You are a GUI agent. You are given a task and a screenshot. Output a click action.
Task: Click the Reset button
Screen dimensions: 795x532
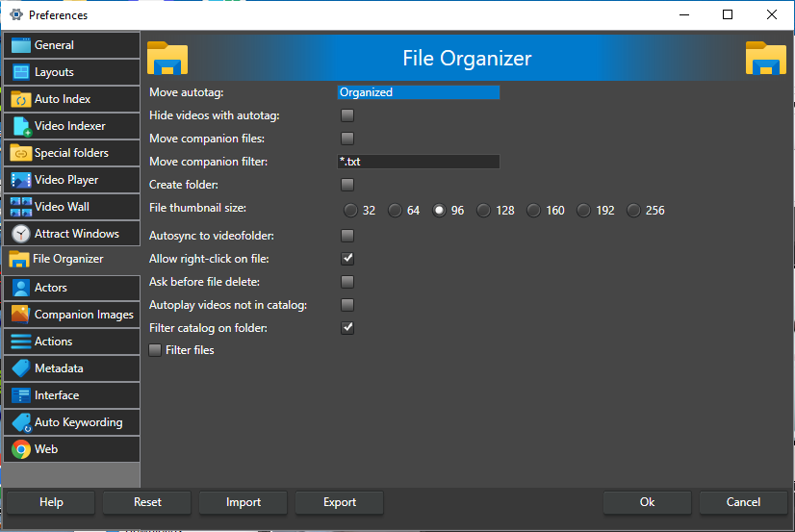(x=147, y=502)
